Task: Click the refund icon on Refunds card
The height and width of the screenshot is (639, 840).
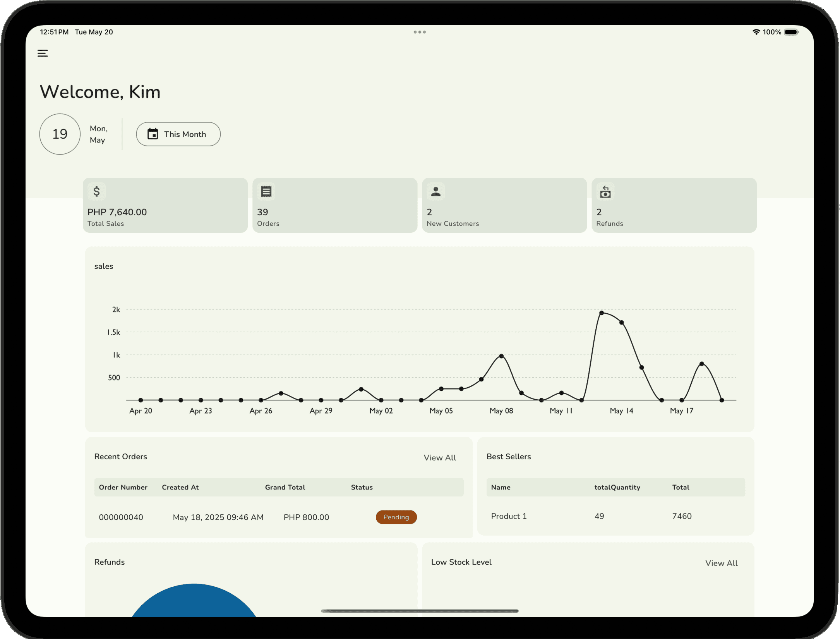Action: pyautogui.click(x=605, y=192)
